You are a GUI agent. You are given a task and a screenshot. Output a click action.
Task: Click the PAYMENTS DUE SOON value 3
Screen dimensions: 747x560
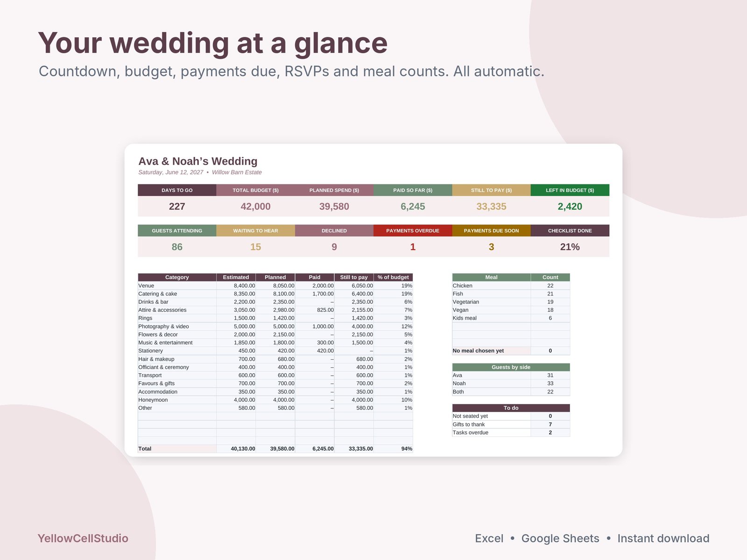coord(491,247)
